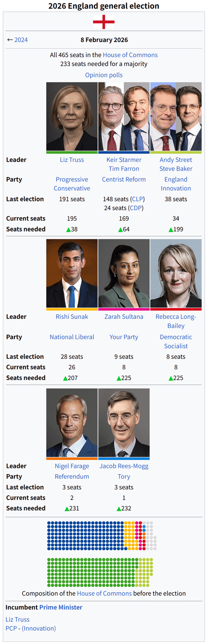Viewport: 208px width, 644px height.
Task: Go to the 2024 previous election link
Action: 21,40
